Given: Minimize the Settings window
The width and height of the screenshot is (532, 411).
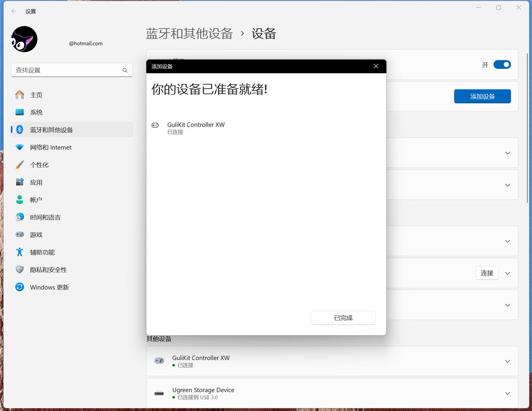Looking at the screenshot, I should pos(478,7).
